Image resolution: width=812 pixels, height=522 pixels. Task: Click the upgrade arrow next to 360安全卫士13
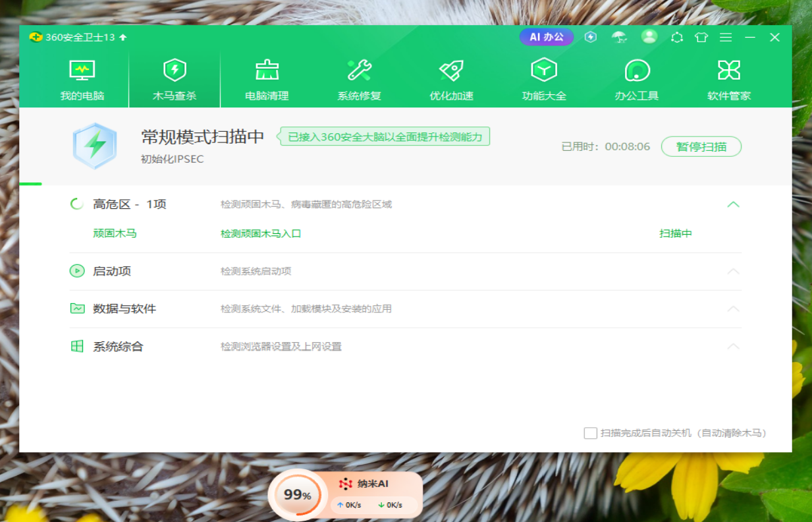click(122, 38)
